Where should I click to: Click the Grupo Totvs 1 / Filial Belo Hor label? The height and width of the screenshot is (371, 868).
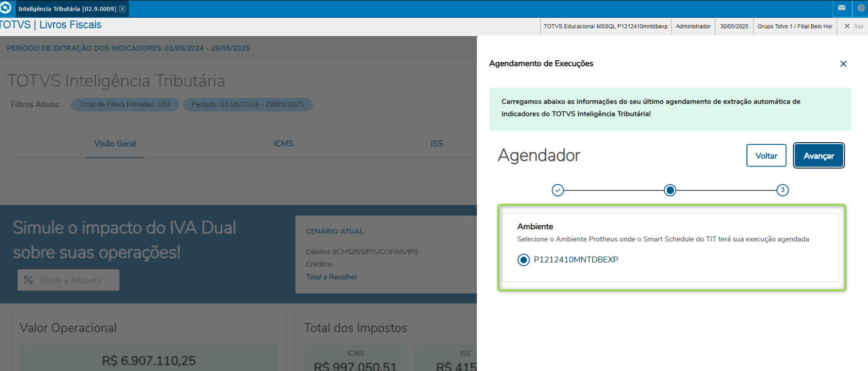click(795, 26)
